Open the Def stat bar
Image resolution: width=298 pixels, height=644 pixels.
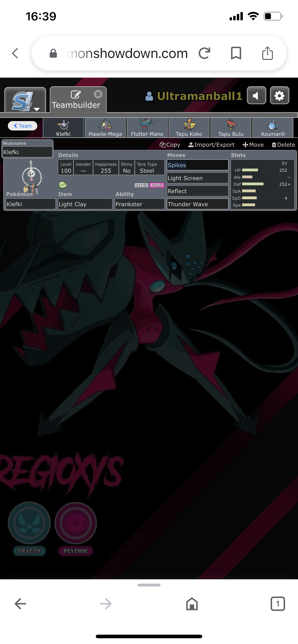click(253, 184)
